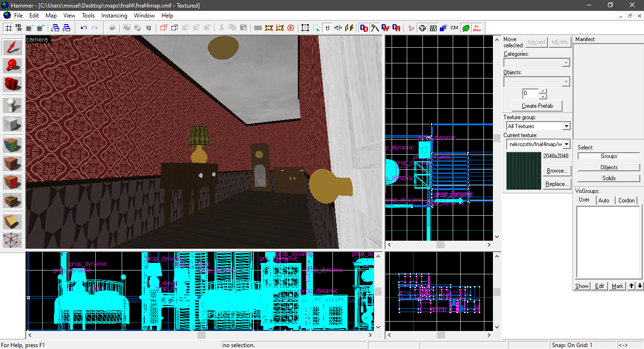The image size is (644, 349).
Task: Click the VisGroups Mark button
Action: click(617, 286)
